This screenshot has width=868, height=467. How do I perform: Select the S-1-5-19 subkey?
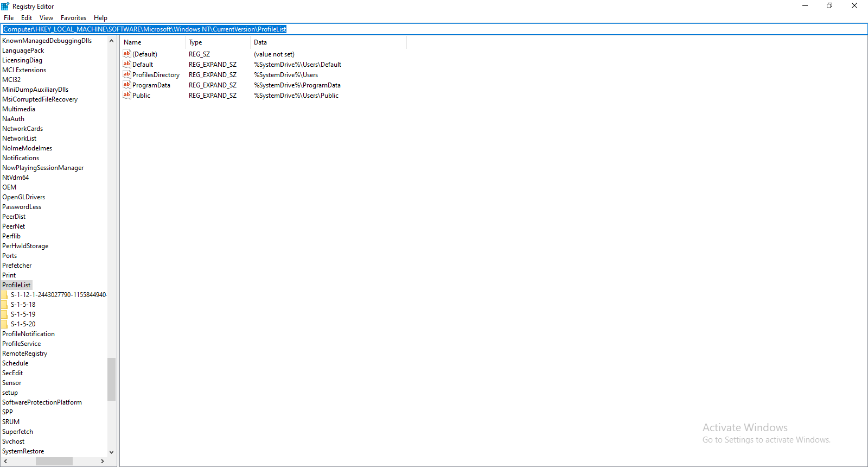pos(23,314)
